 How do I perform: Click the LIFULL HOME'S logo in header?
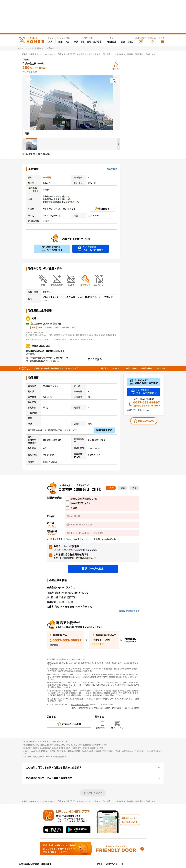31,40
